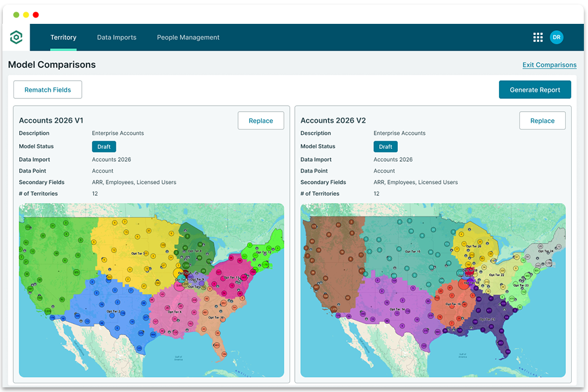The width and height of the screenshot is (588, 392).
Task: Open the People Management tab
Action: (x=188, y=37)
